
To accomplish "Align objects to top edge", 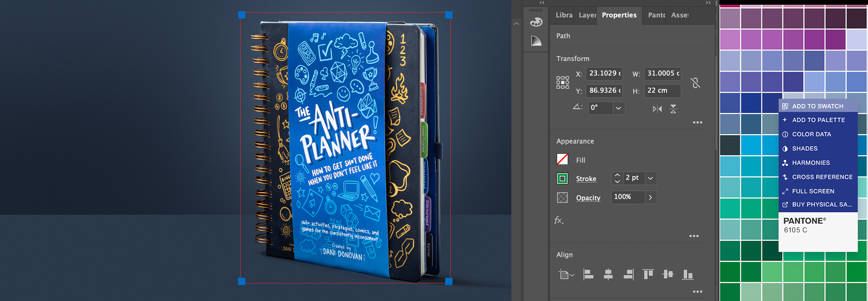I will tap(648, 274).
